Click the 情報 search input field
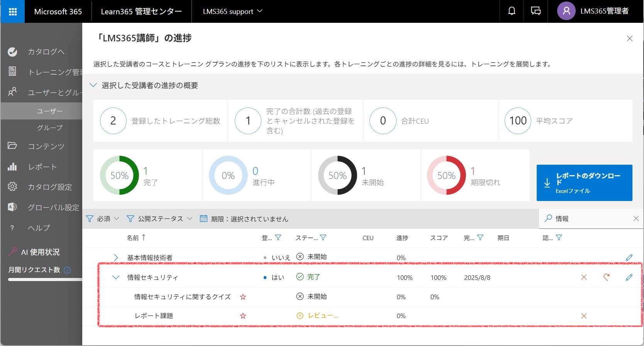This screenshot has height=346, width=644. 592,218
